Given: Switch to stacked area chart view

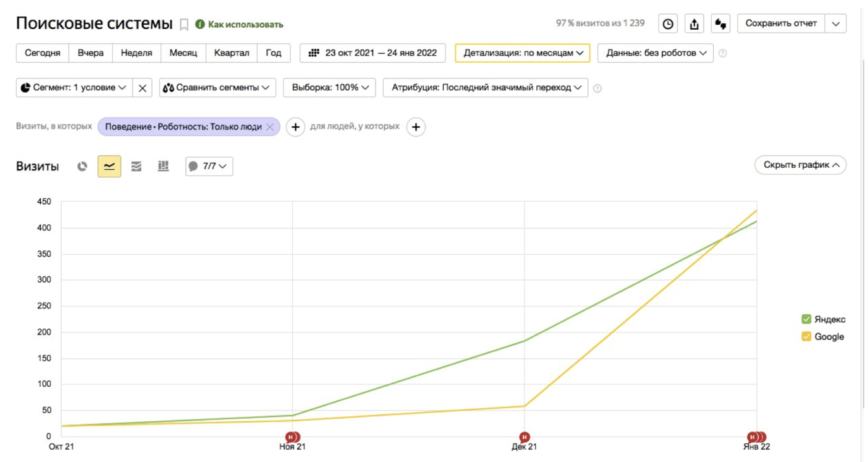Looking at the screenshot, I should click(136, 167).
